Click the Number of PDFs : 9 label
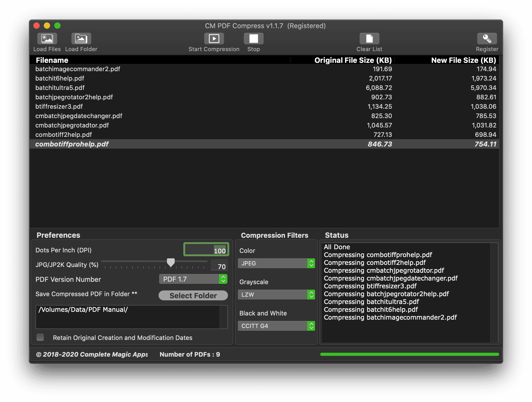 click(190, 354)
